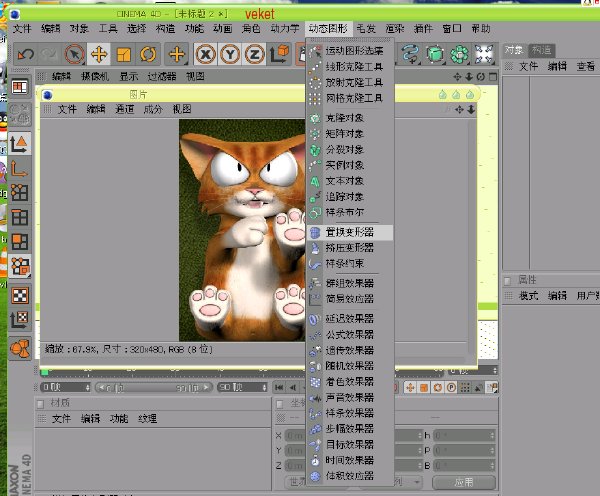Choose 体积效应器 menu entry
Screen dimensions: 600x496
(350, 476)
